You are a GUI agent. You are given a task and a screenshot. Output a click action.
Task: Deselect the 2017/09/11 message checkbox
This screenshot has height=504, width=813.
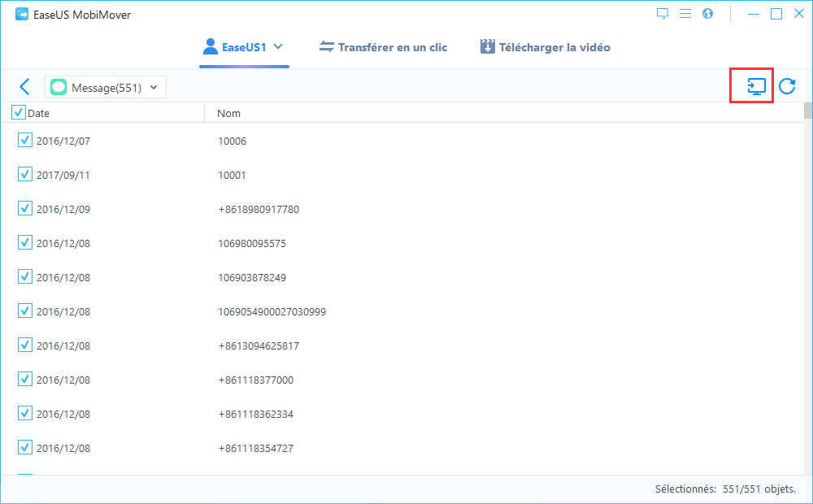25,175
